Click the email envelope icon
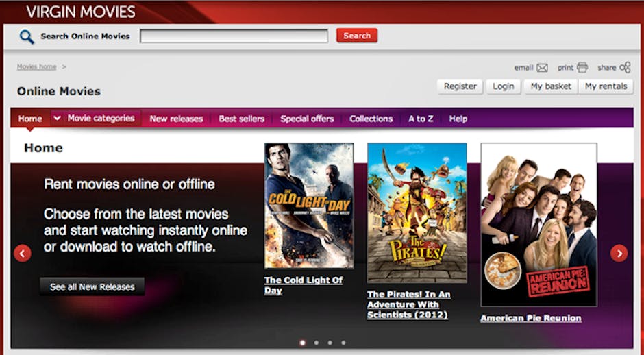The height and width of the screenshot is (355, 644). 542,68
